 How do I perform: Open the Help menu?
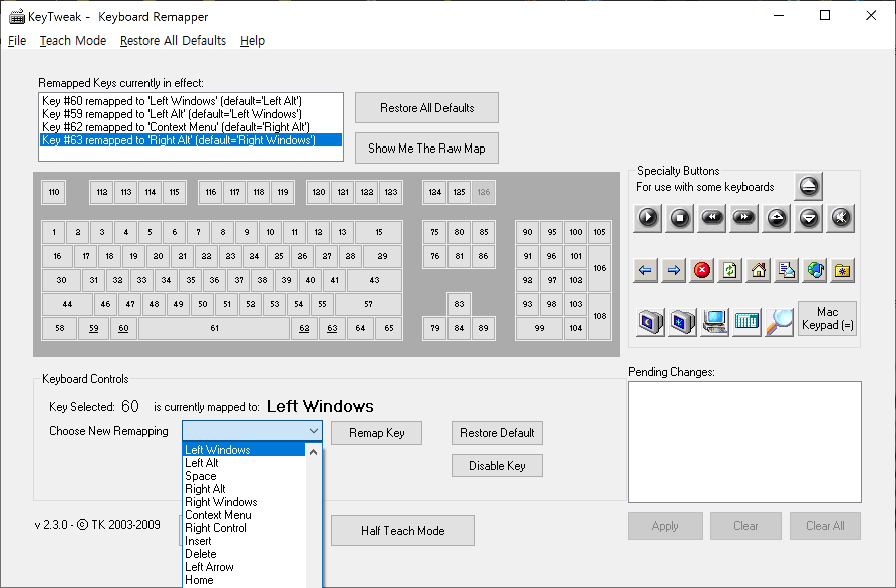(x=252, y=41)
